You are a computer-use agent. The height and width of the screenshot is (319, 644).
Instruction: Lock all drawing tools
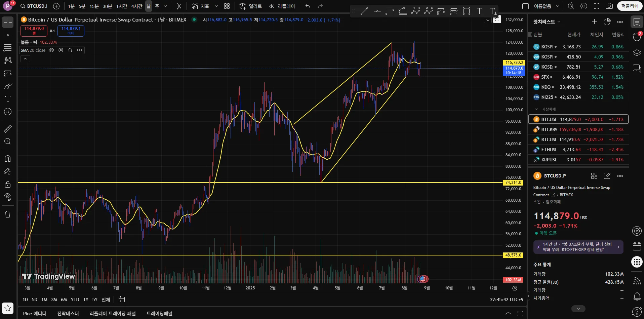8,184
